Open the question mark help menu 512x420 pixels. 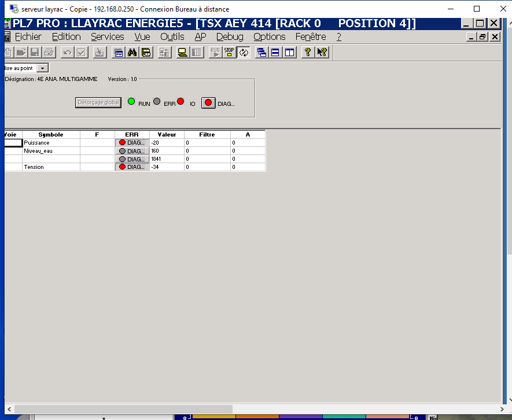pyautogui.click(x=339, y=36)
